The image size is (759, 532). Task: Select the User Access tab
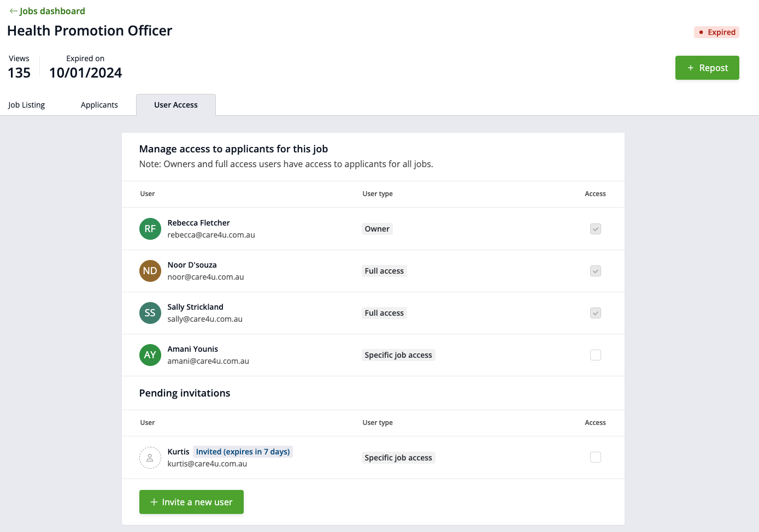coord(176,105)
